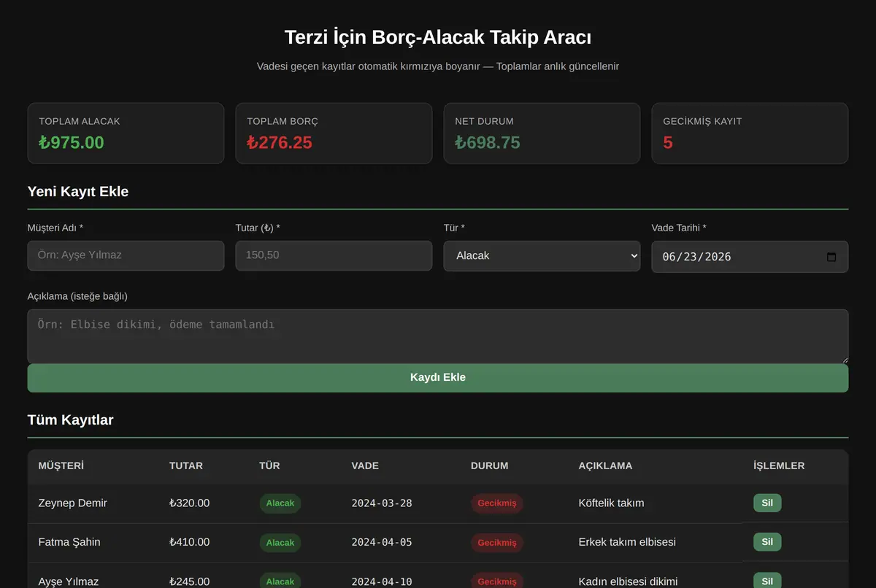Image resolution: width=876 pixels, height=588 pixels.
Task: Click the Yeni Kayıt Ekle heading
Action: coord(78,192)
